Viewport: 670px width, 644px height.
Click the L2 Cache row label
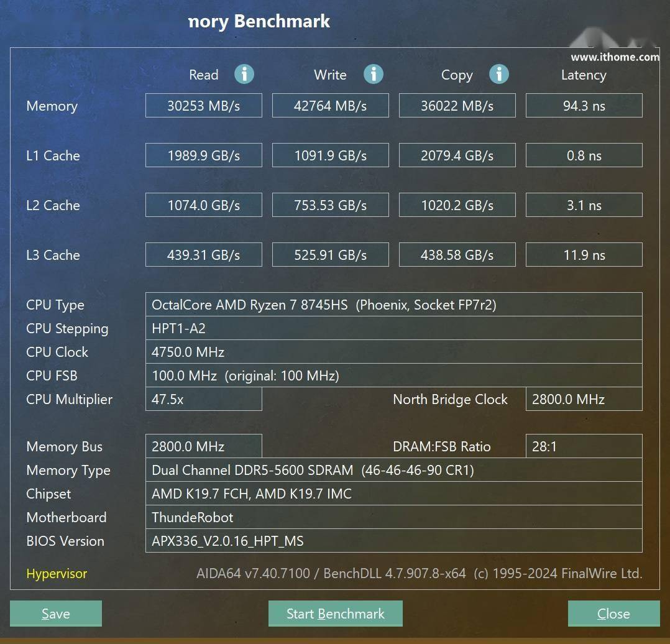coord(53,205)
